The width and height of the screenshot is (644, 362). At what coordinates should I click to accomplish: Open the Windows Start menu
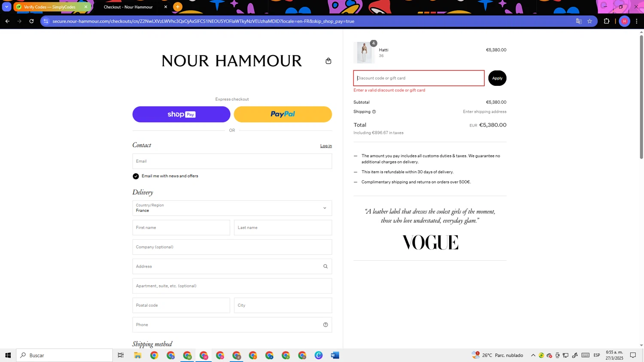pos(8,355)
